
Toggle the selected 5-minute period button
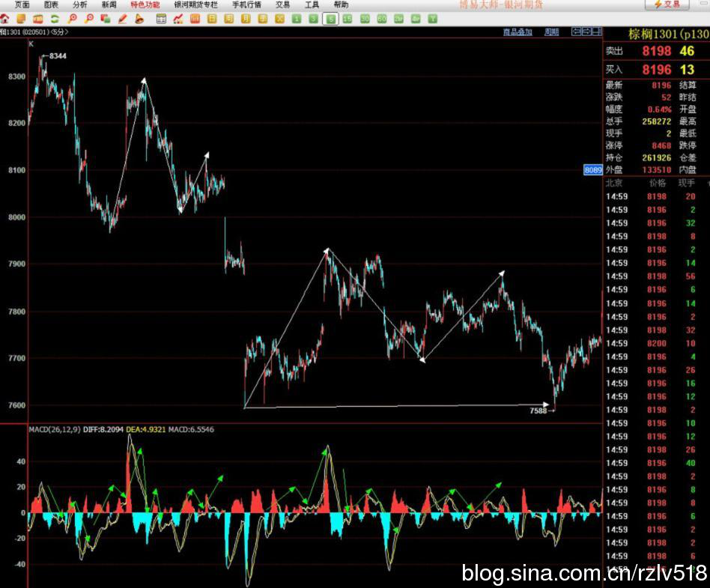click(330, 19)
